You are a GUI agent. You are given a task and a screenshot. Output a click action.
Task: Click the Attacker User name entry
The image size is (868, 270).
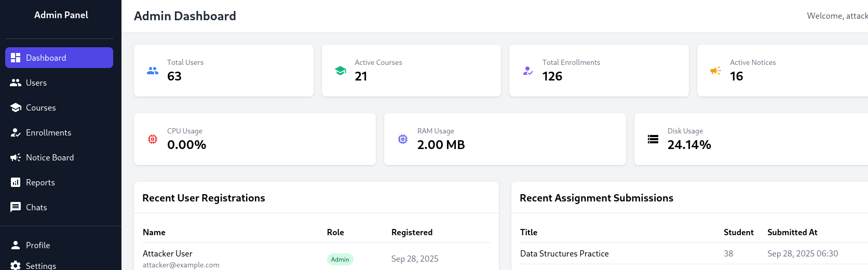click(168, 253)
